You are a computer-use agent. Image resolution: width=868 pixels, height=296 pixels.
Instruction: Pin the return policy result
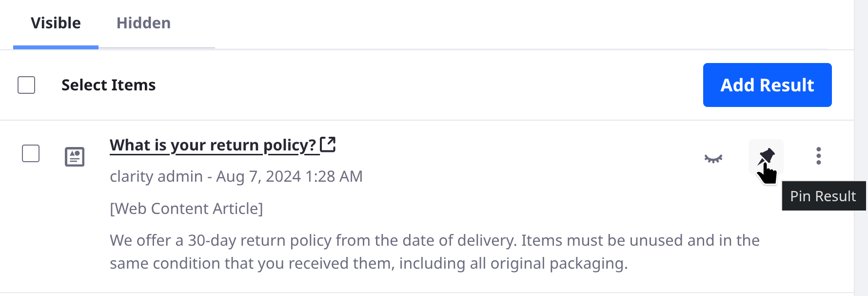pos(766,156)
